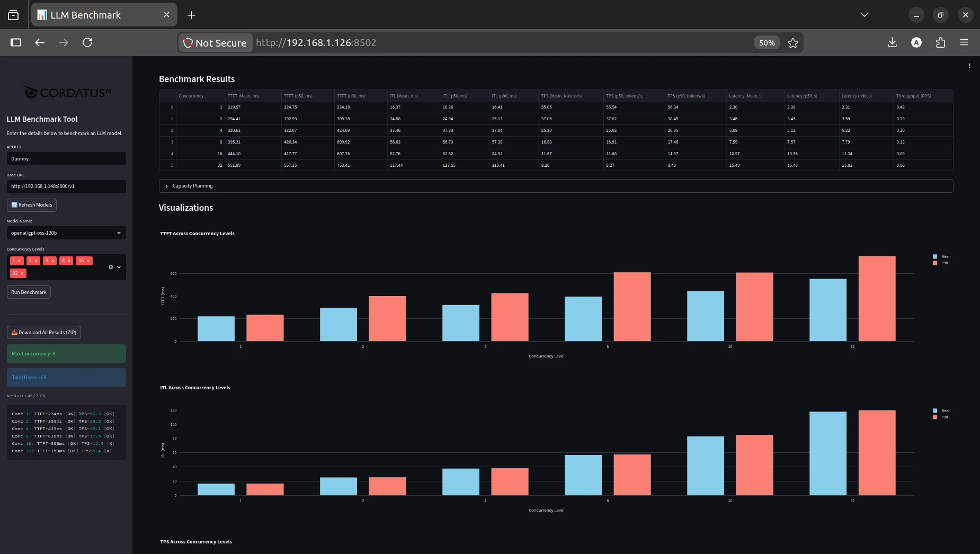Reload the page with browser refresh icon
980x554 pixels.
click(87, 42)
